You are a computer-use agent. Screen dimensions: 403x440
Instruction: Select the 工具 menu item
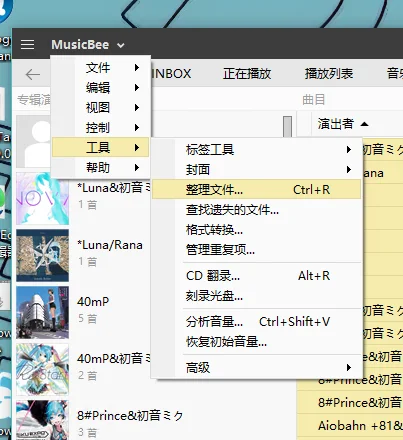point(101,147)
